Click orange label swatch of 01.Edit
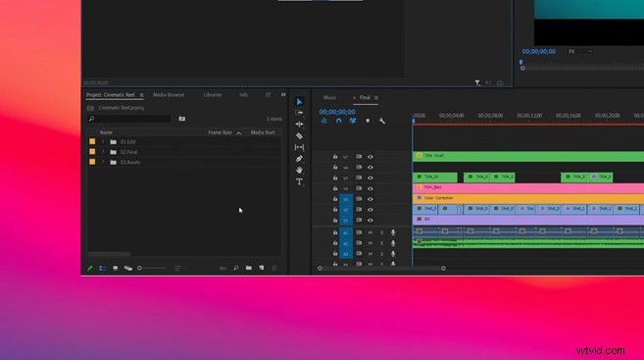 point(92,142)
